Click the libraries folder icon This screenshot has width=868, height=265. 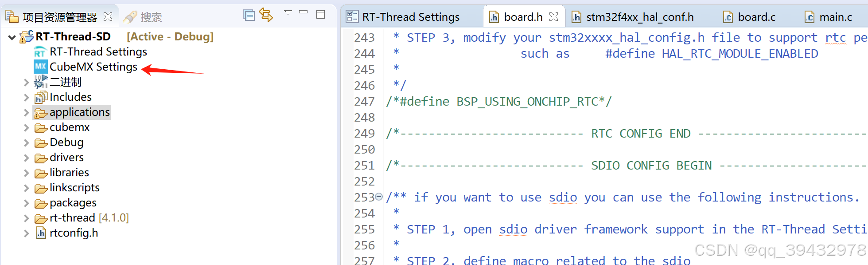click(41, 174)
